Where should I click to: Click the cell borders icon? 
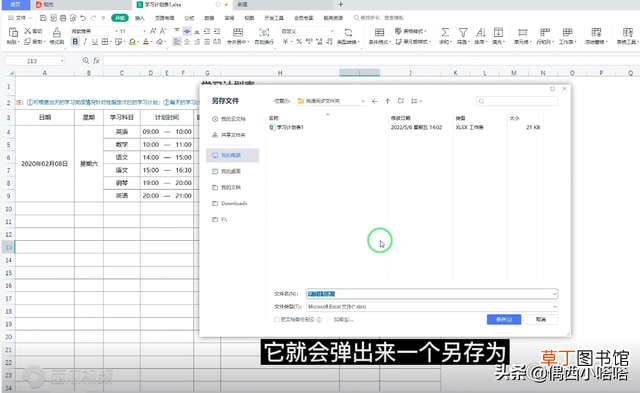tap(105, 42)
